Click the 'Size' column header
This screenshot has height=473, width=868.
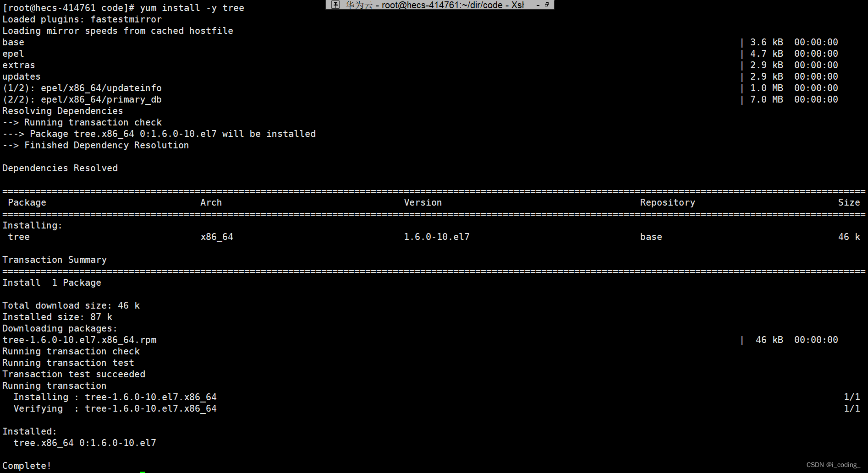(x=849, y=202)
